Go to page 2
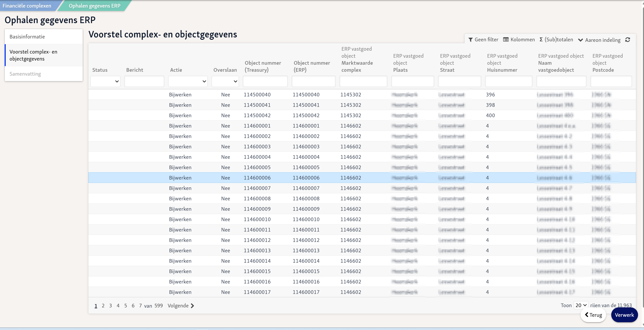Viewport: 644px width, 330px height. 103,306
